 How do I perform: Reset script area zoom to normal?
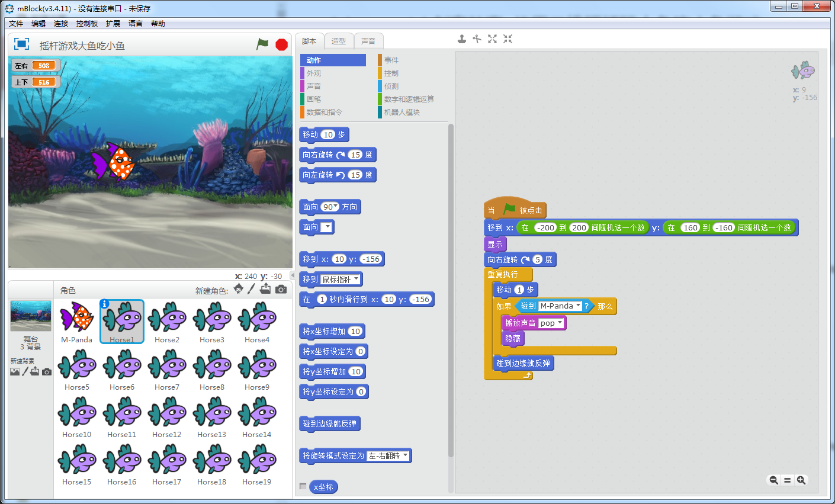click(788, 480)
